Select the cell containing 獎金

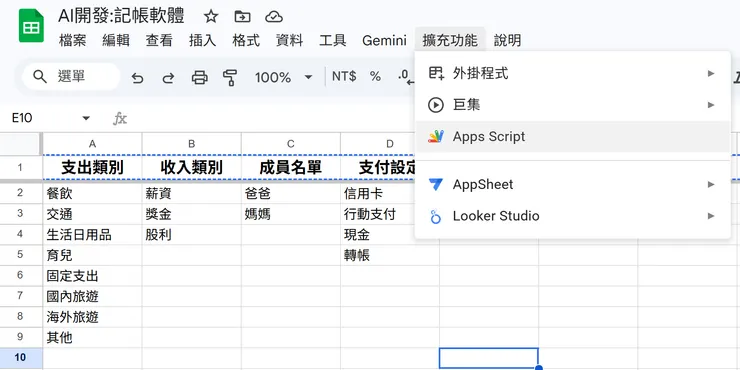tap(192, 214)
